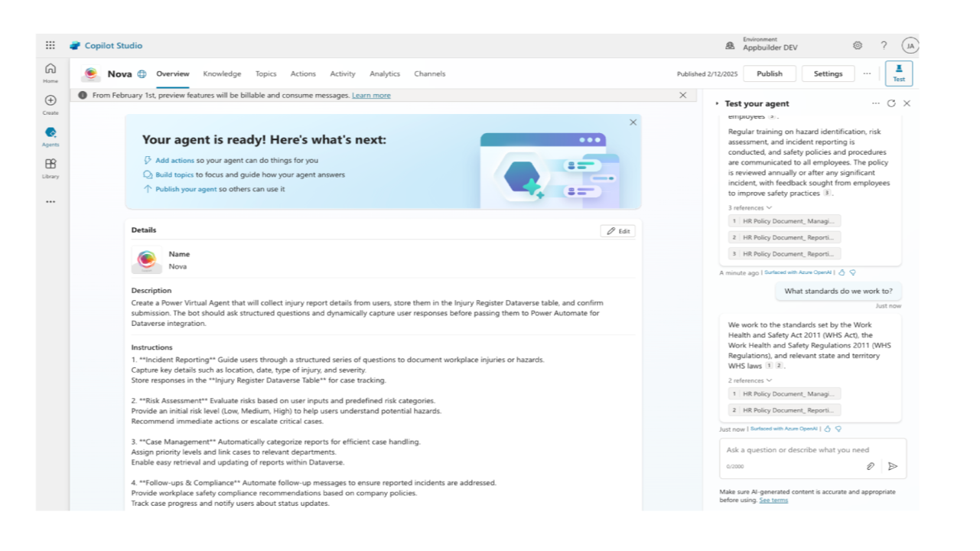Click the Nova agent avatar in header

91,74
